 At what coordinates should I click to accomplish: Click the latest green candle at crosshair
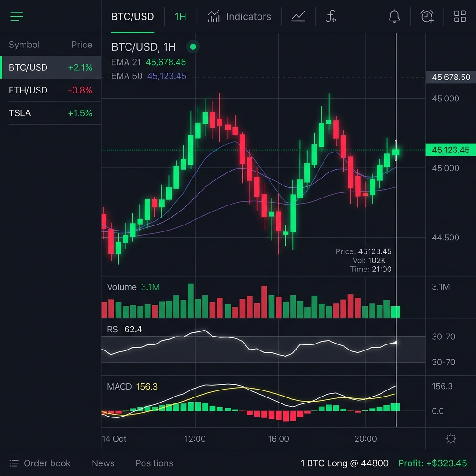(396, 152)
